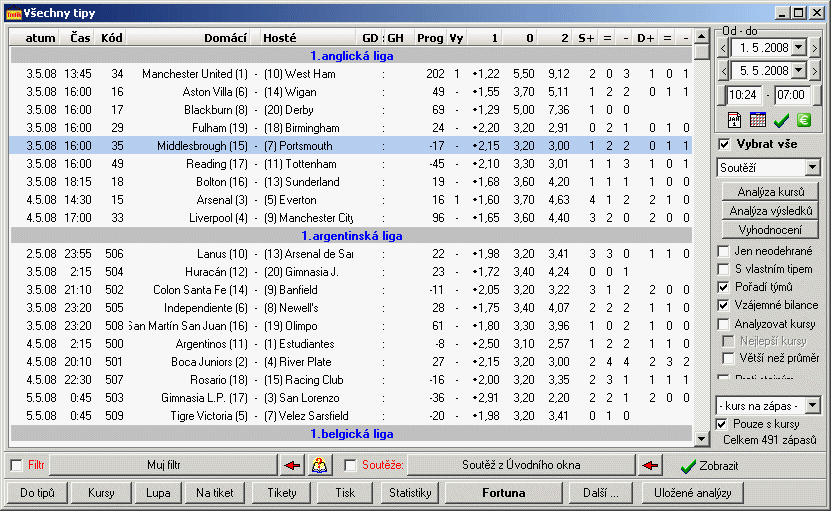Sort by the Domácí column header
This screenshot has height=511, width=831.
pyautogui.click(x=188, y=38)
